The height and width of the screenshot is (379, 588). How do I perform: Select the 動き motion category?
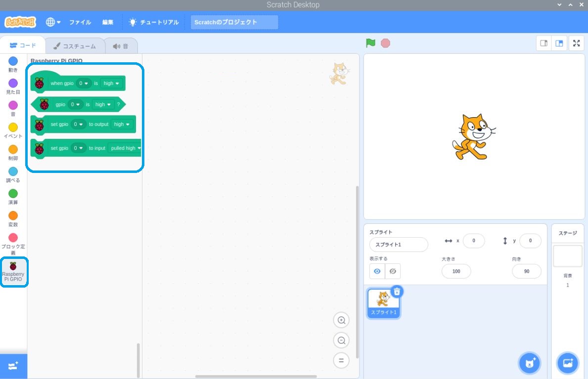click(13, 64)
